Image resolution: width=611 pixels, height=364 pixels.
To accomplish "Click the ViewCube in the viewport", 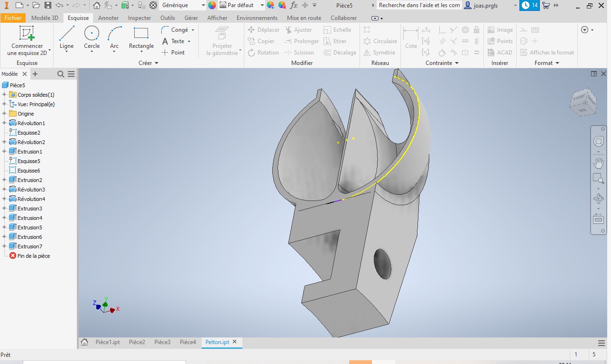I will [583, 101].
